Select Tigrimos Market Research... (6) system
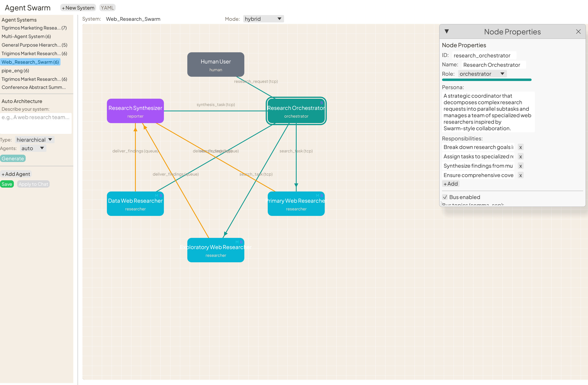 [34, 79]
